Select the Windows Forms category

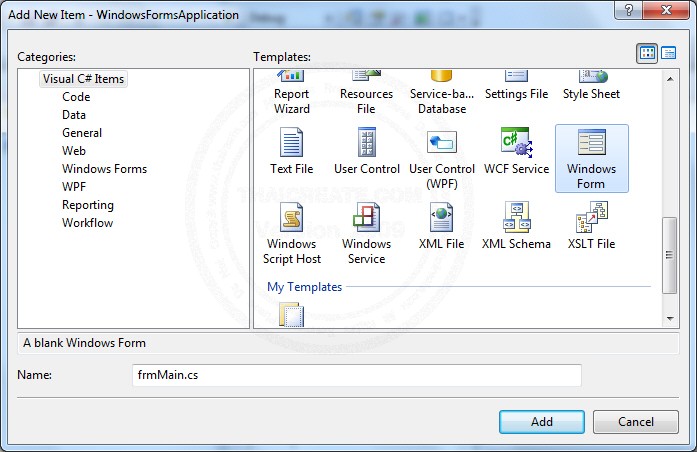[x=104, y=169]
